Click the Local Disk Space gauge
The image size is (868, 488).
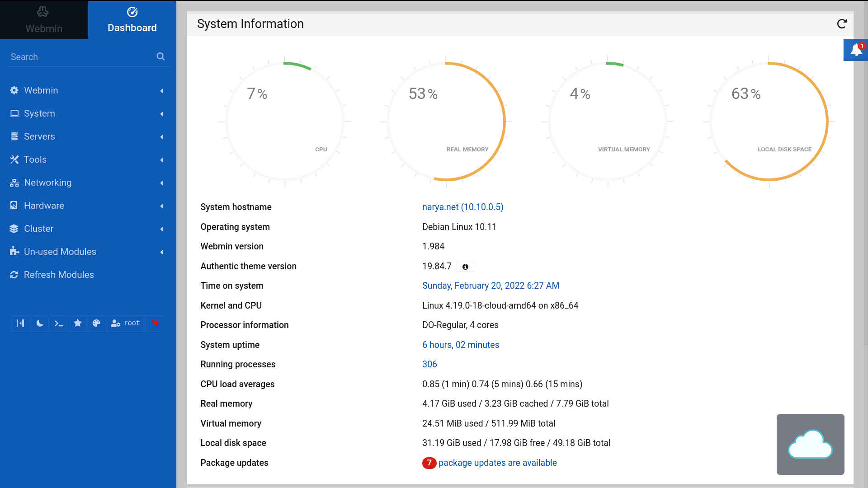coord(769,121)
